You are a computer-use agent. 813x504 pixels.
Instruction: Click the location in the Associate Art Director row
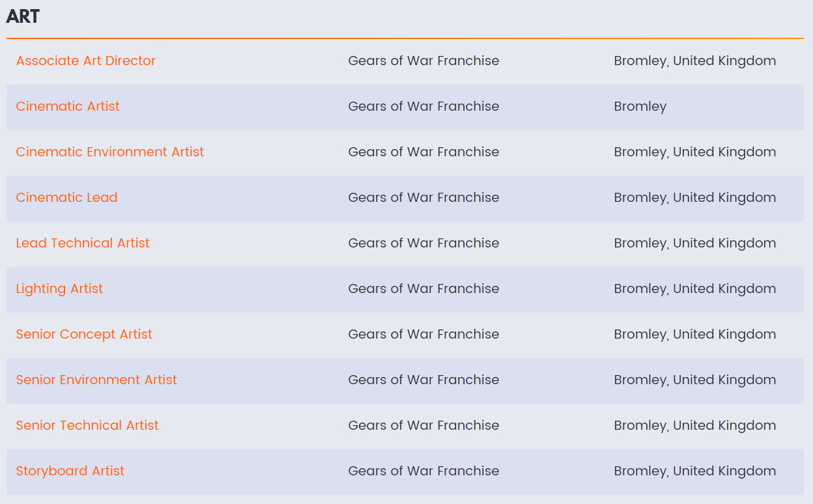click(x=695, y=61)
